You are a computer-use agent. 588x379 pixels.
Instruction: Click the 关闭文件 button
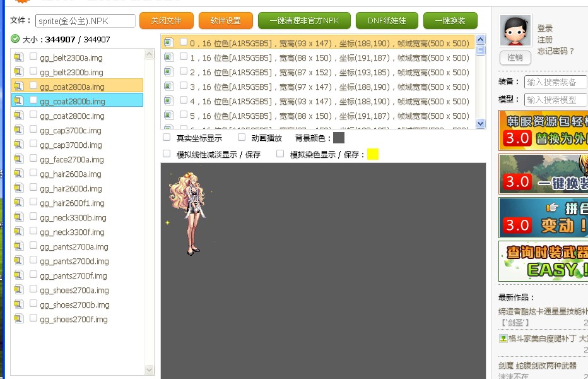click(x=167, y=21)
